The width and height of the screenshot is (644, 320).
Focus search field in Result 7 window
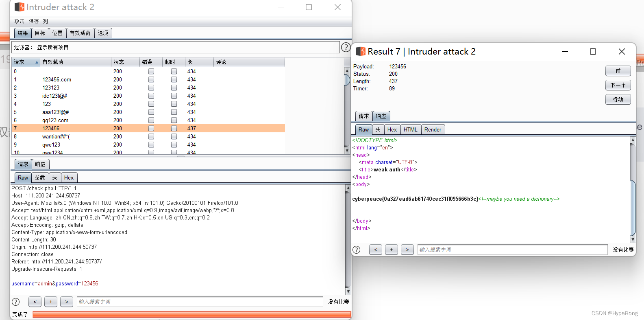512,250
